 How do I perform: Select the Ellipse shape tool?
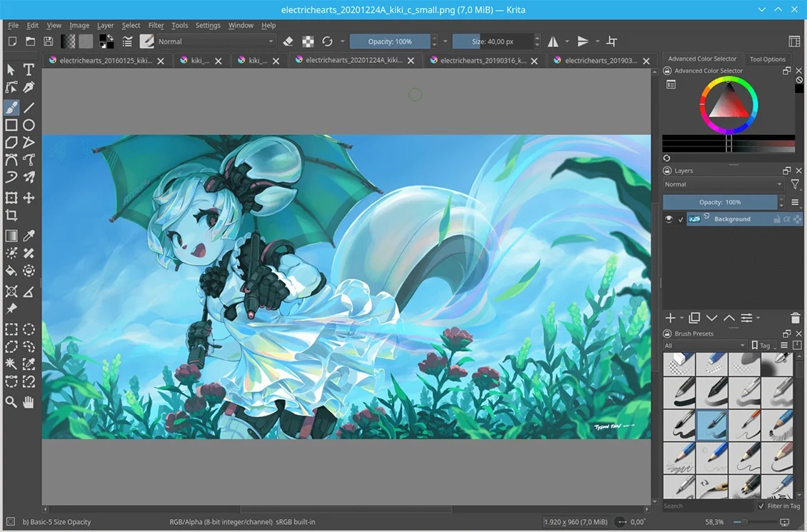[29, 125]
